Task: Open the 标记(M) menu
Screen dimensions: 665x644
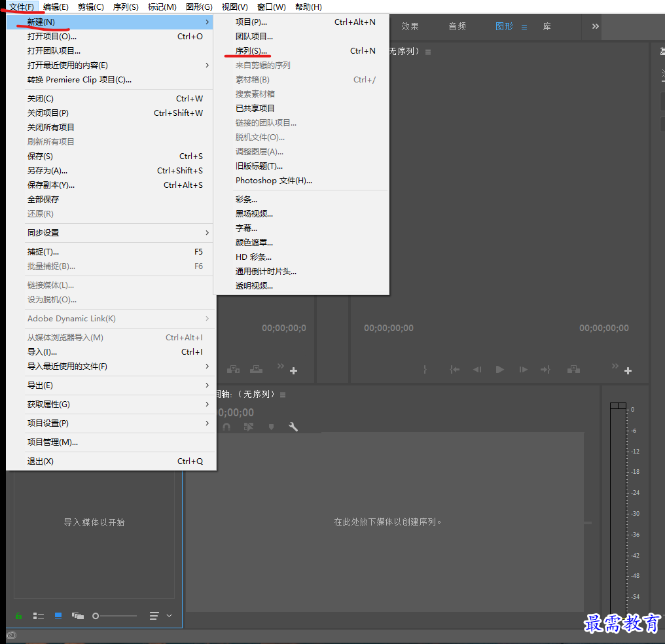Action: tap(162, 7)
